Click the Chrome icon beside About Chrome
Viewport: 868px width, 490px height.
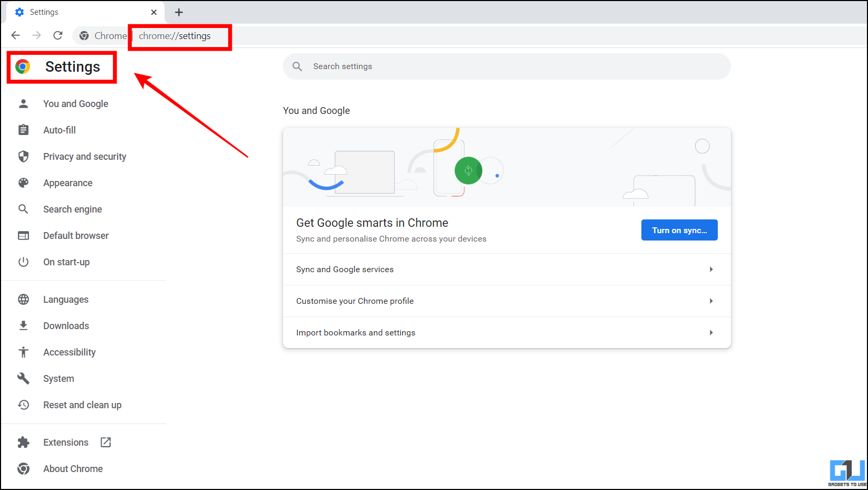(x=23, y=469)
